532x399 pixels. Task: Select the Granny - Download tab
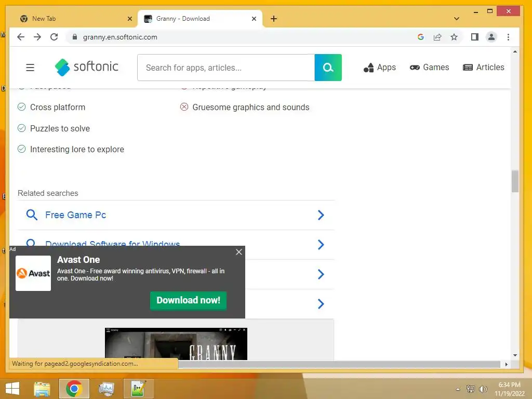pos(199,19)
